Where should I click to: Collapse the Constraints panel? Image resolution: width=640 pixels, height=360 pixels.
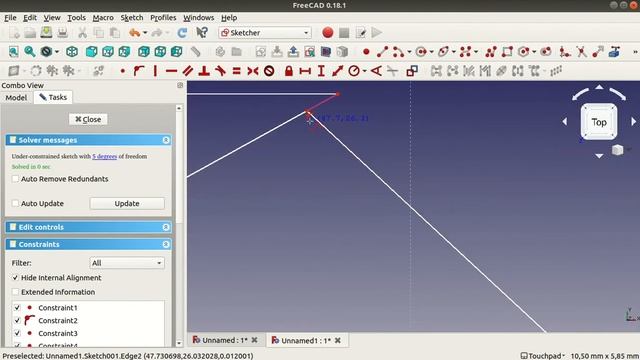click(166, 244)
